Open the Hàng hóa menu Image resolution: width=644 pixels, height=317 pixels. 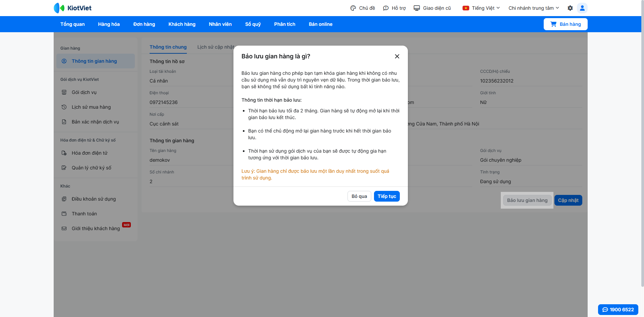click(109, 24)
